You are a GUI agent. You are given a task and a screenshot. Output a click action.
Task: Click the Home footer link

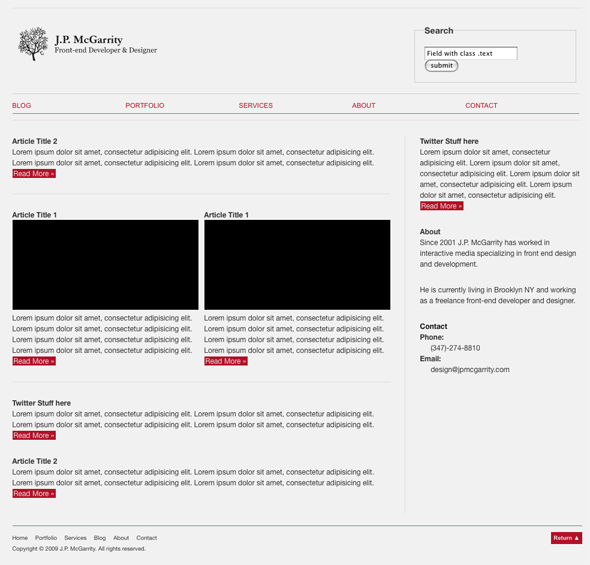click(x=20, y=538)
